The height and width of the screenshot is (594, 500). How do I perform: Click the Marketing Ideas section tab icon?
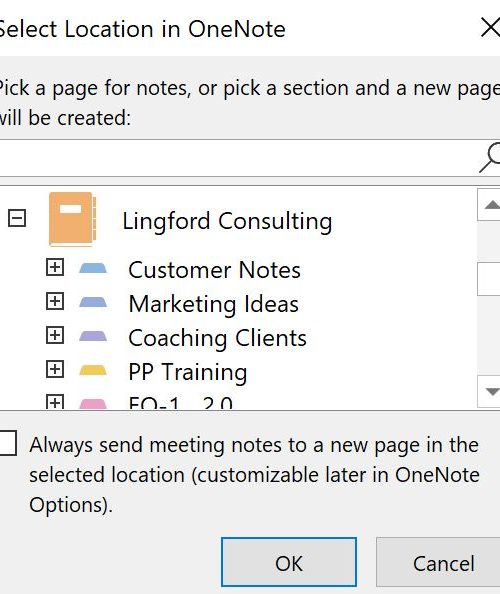[93, 302]
